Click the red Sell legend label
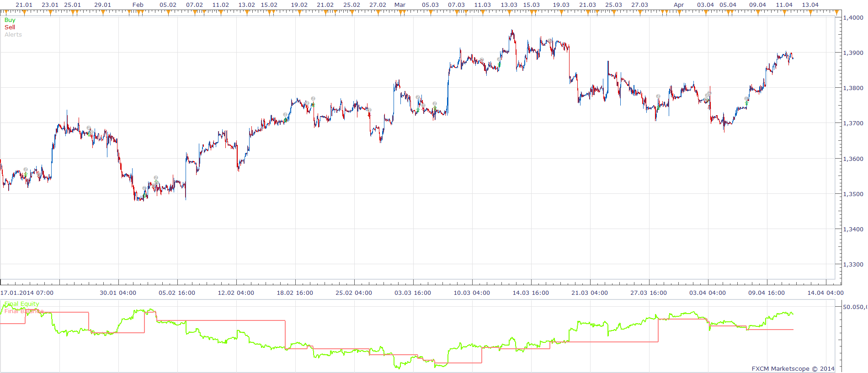The image size is (868, 373). click(10, 27)
